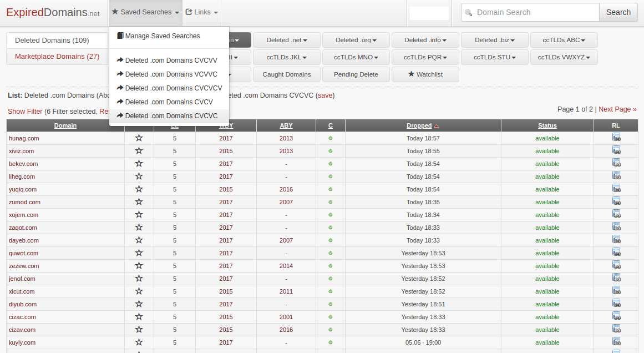Image resolution: width=644 pixels, height=353 pixels.
Task: Click the RL monitor icon for kuyiy.com
Action: tap(616, 341)
